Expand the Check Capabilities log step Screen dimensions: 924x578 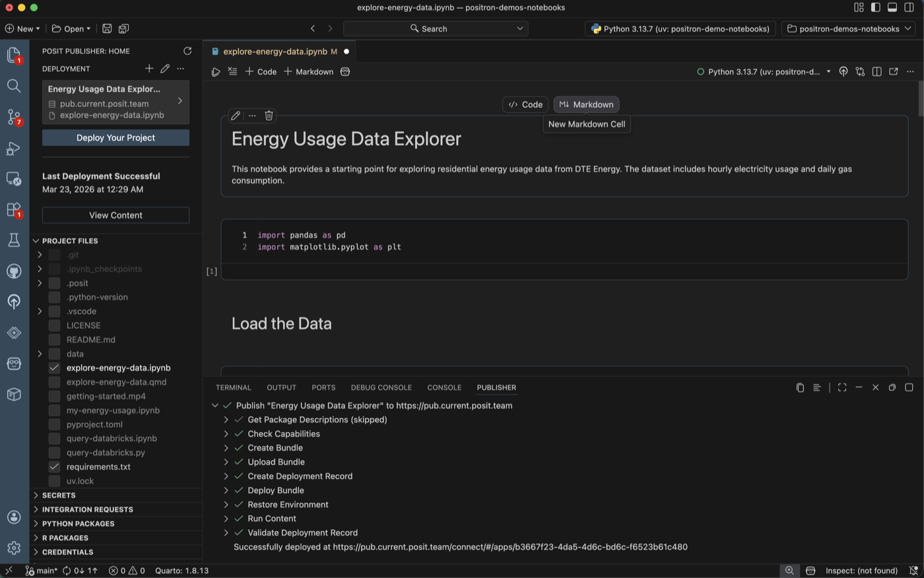click(x=226, y=434)
